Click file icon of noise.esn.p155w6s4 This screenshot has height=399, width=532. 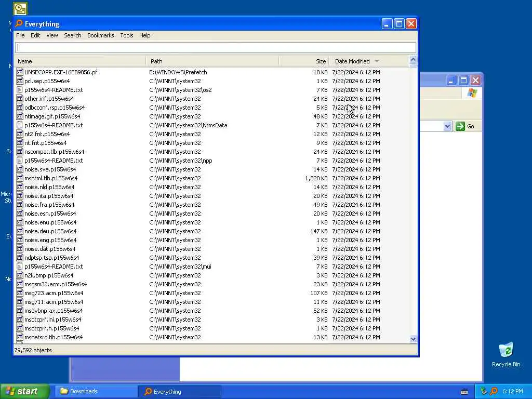pyautogui.click(x=20, y=213)
